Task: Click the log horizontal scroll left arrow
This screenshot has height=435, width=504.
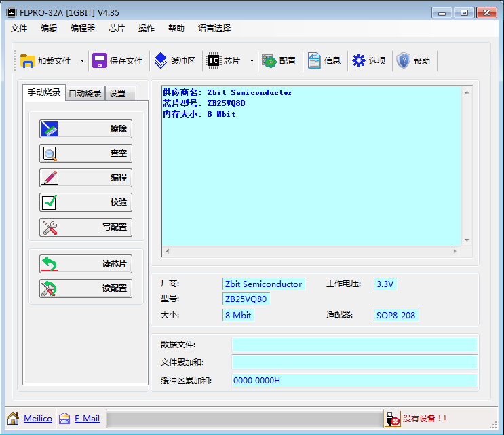Action: pos(168,251)
